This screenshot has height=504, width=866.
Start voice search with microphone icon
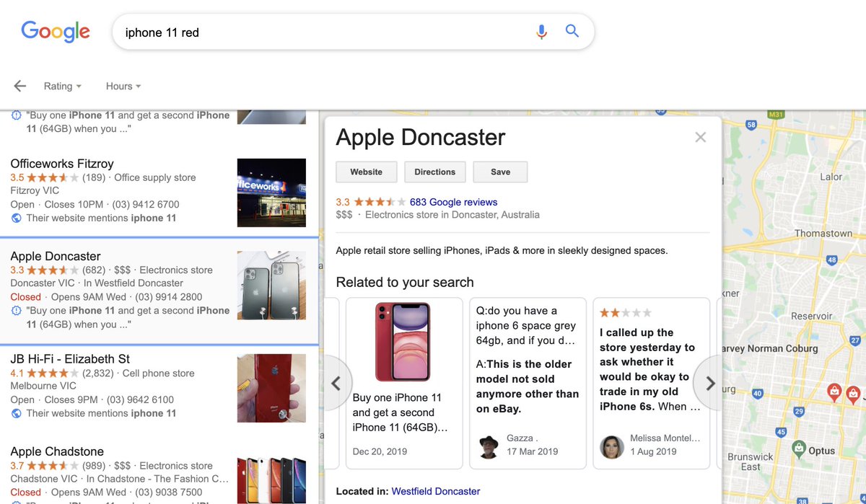point(541,32)
